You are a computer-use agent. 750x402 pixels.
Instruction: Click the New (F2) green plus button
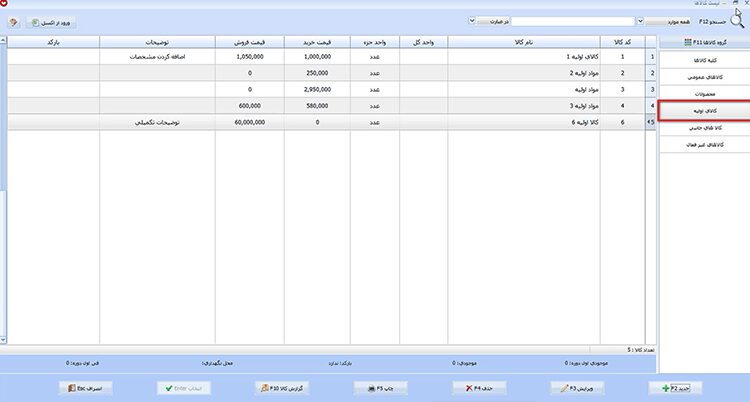[675, 388]
